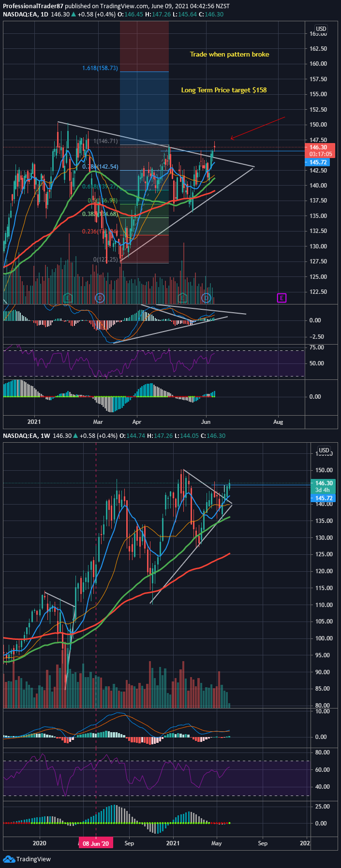The width and height of the screenshot is (341, 868).
Task: Click the earnings marker icon near May
Action: (183, 297)
